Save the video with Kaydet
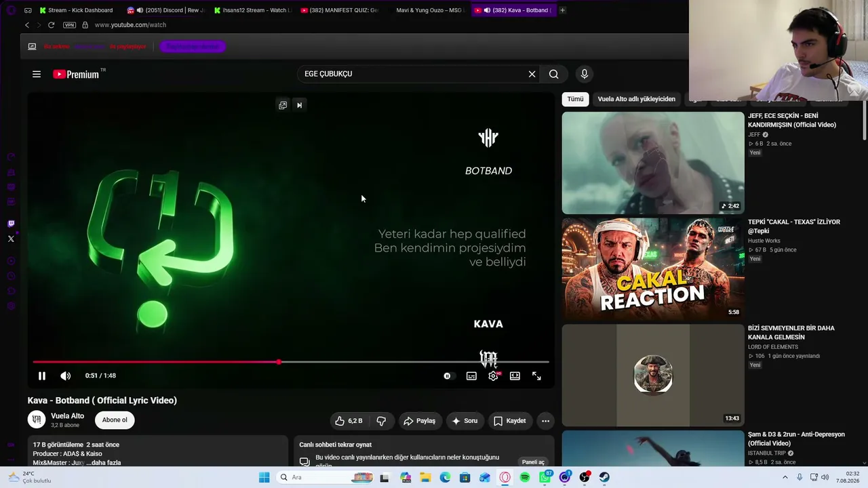The height and width of the screenshot is (488, 868). click(x=510, y=421)
